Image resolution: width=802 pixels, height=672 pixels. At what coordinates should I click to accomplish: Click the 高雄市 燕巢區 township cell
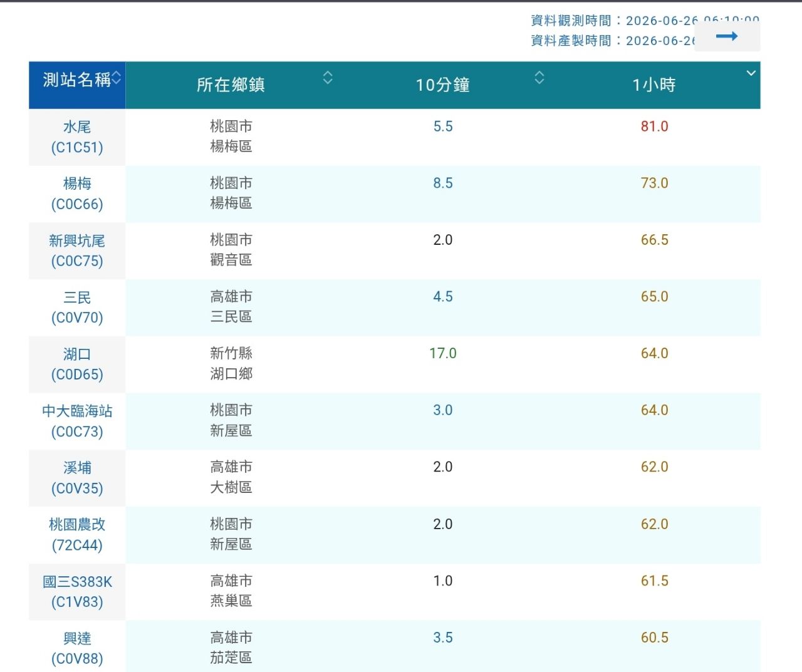pos(231,591)
